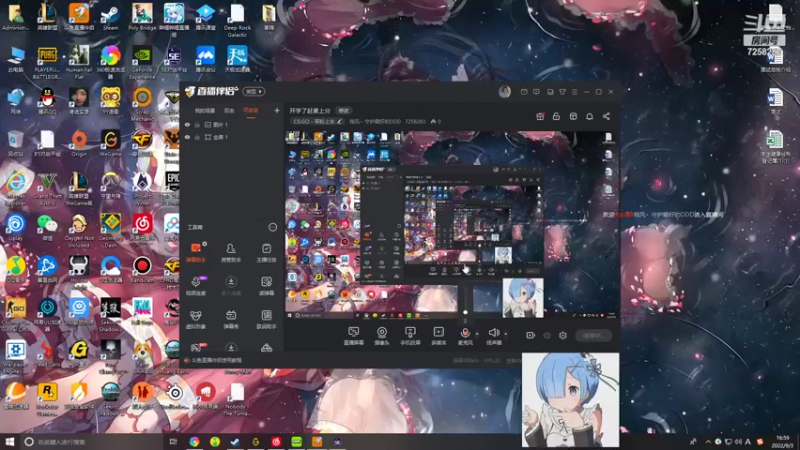Open the 主播任务 streamer tasks tool

tap(266, 253)
